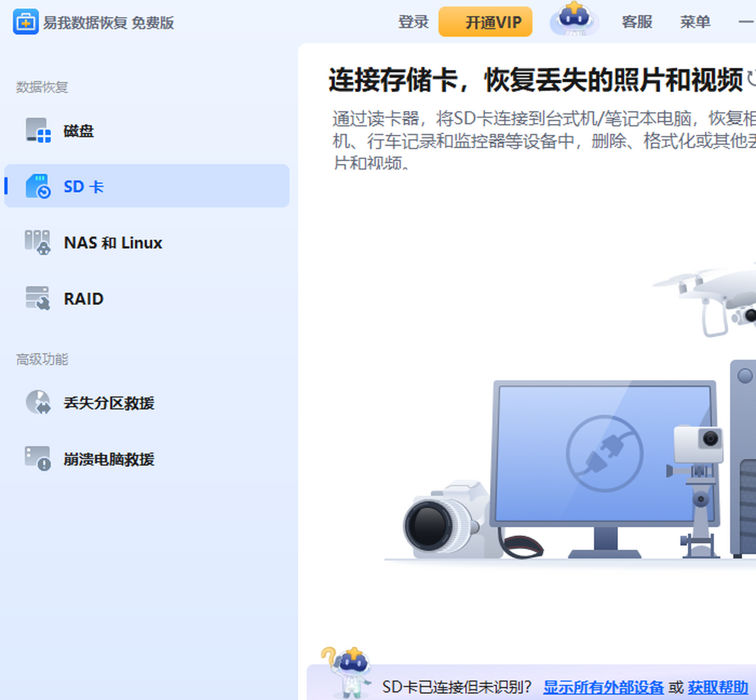Click the AI robot assistant in the title bar

click(573, 19)
